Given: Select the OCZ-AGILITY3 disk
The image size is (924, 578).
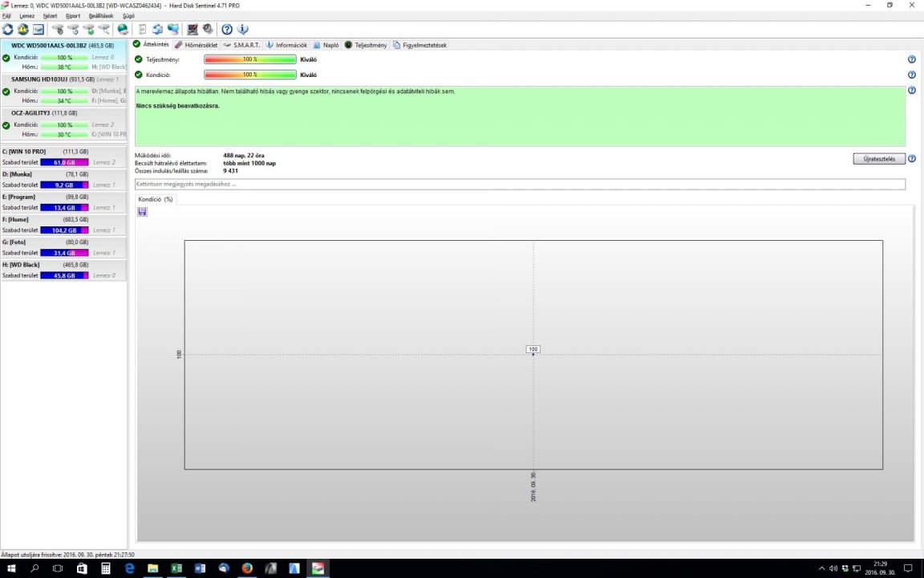Looking at the screenshot, I should pyautogui.click(x=63, y=124).
